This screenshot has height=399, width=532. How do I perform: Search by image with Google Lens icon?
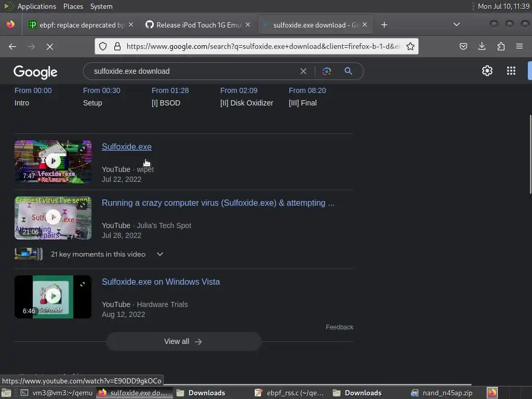[x=327, y=71]
